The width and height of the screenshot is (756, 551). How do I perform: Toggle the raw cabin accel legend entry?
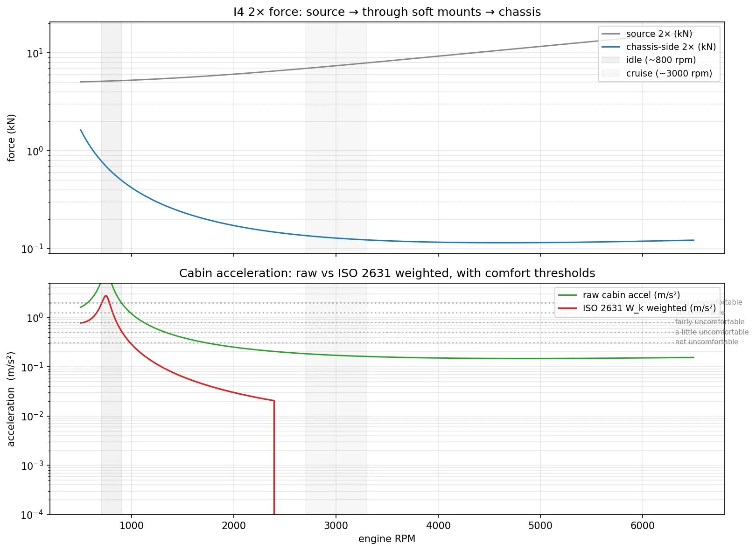pos(631,295)
